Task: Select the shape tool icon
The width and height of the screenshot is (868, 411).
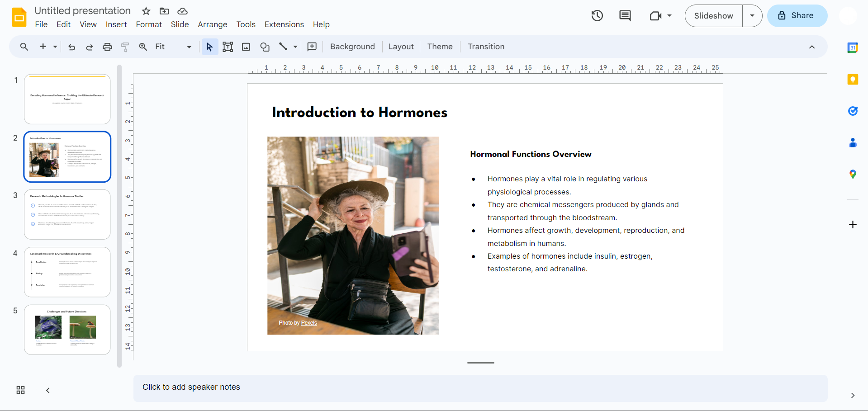Action: pos(265,47)
